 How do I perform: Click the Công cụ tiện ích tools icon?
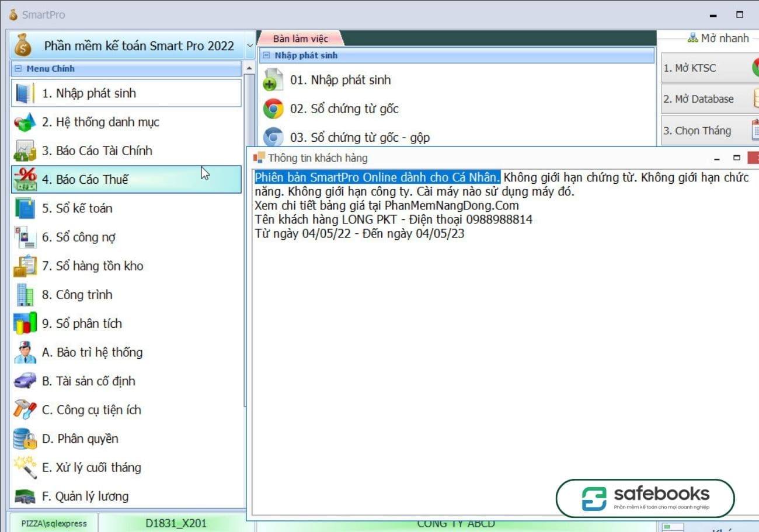(x=25, y=409)
